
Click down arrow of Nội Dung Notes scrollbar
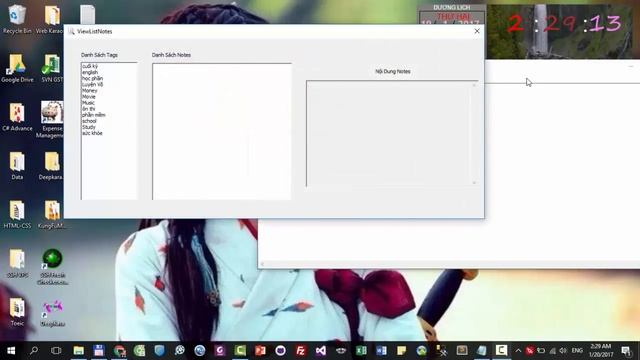[474, 182]
